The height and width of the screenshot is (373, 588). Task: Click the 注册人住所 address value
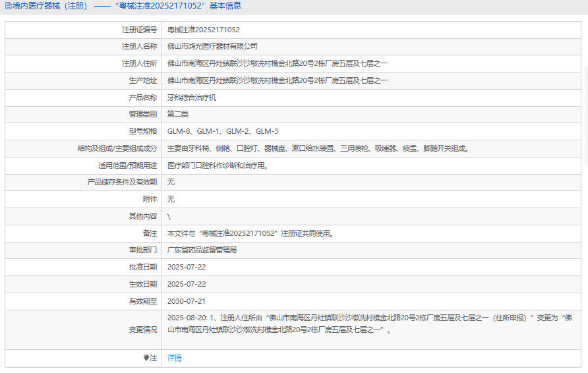tap(278, 64)
